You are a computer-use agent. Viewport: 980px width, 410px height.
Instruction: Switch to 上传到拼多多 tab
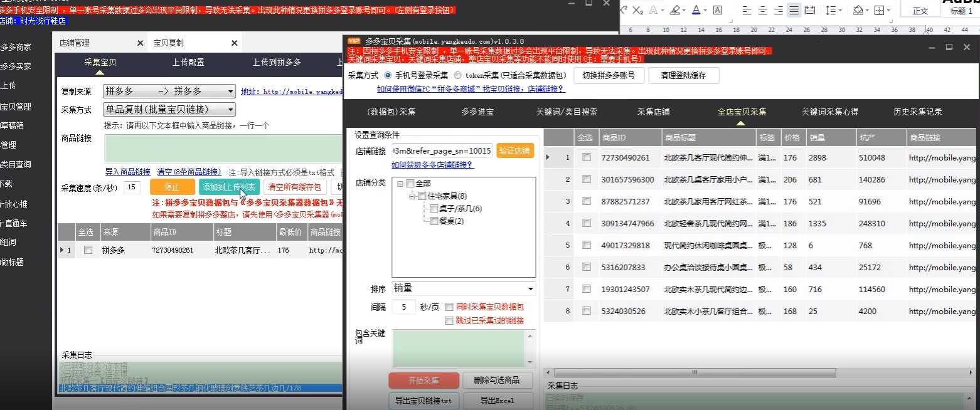tap(277, 62)
